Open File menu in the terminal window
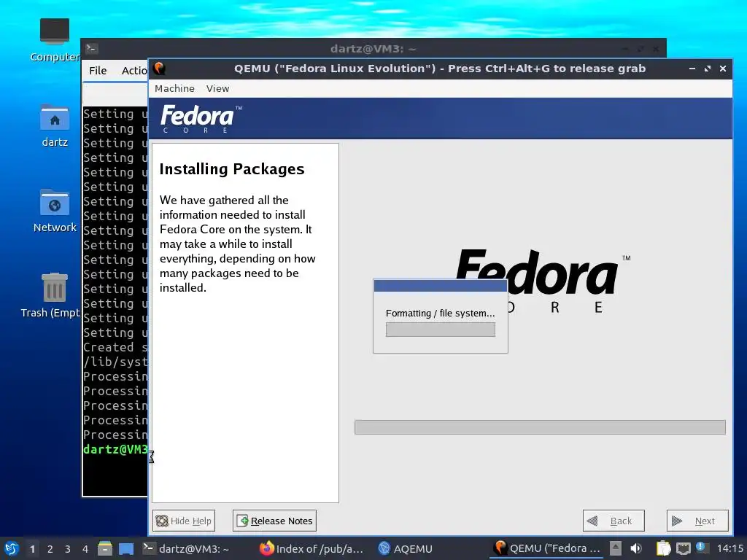 [x=98, y=71]
